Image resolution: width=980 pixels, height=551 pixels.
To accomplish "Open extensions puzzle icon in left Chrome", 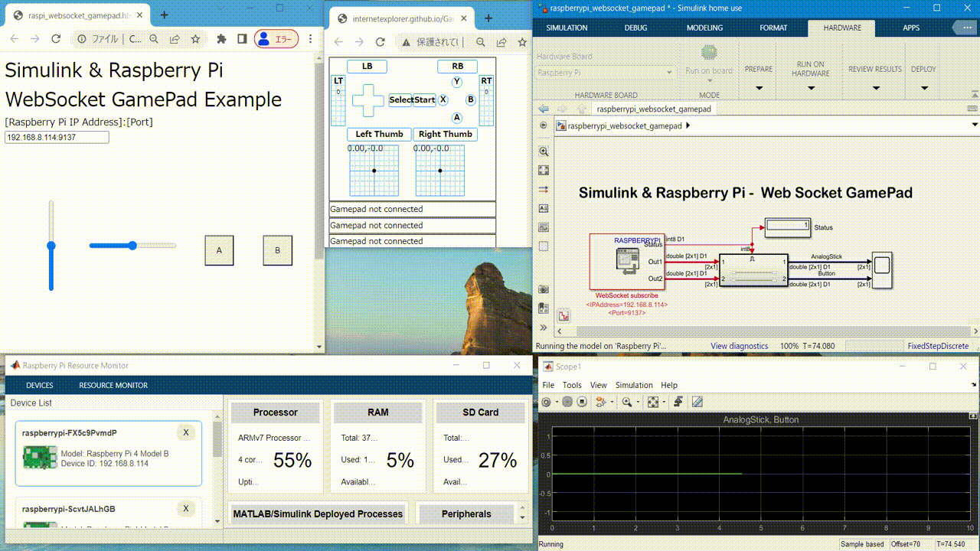I will point(221,39).
